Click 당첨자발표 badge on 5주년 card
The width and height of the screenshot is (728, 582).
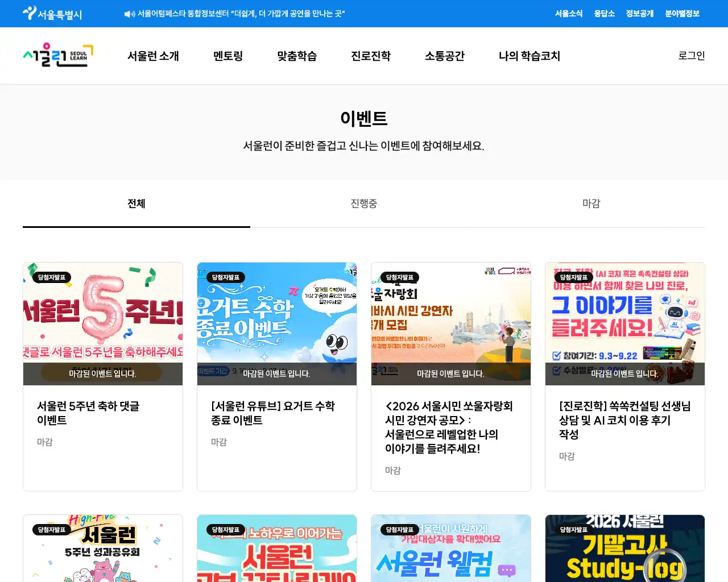point(52,277)
